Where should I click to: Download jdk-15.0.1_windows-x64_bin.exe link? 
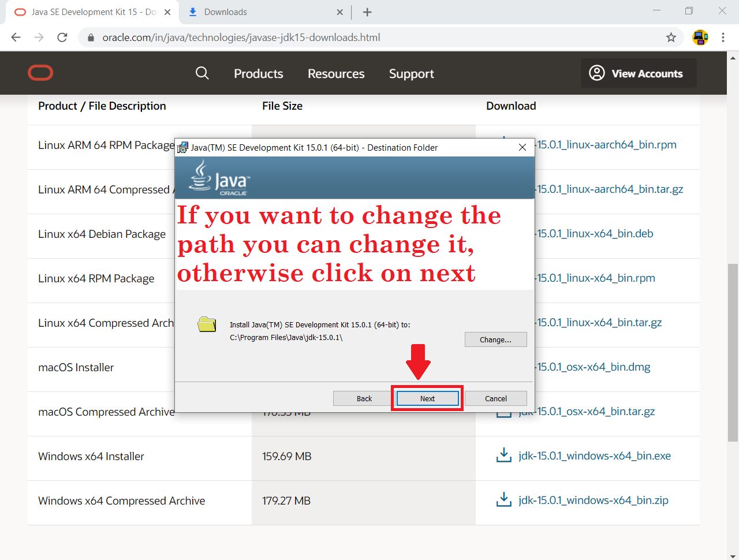point(595,456)
